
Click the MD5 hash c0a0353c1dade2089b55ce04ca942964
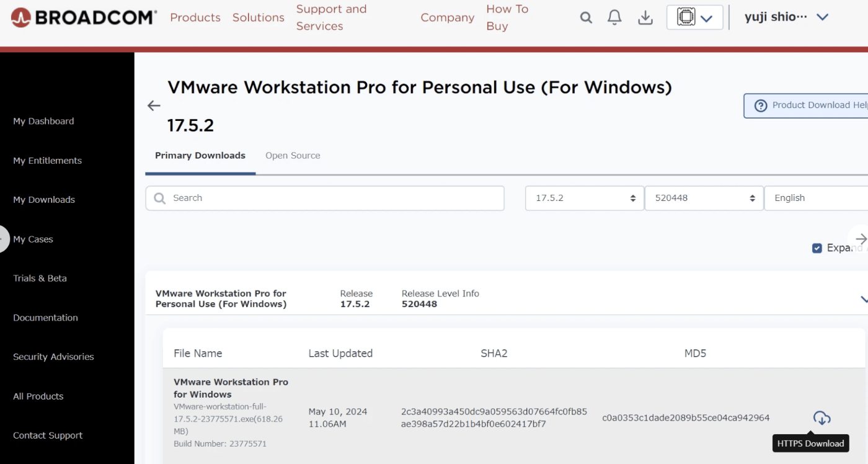pyautogui.click(x=686, y=418)
